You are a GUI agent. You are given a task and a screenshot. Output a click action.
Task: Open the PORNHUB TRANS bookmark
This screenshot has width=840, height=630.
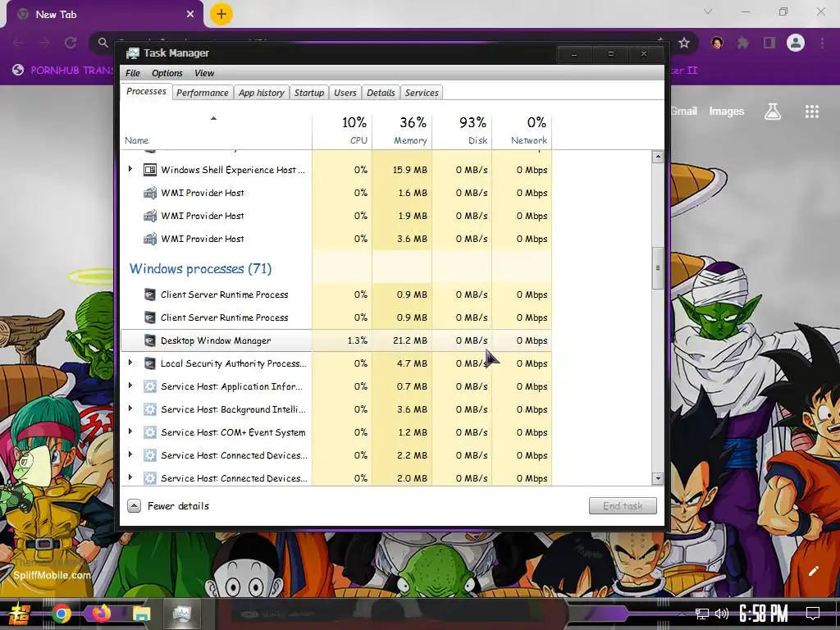point(63,71)
